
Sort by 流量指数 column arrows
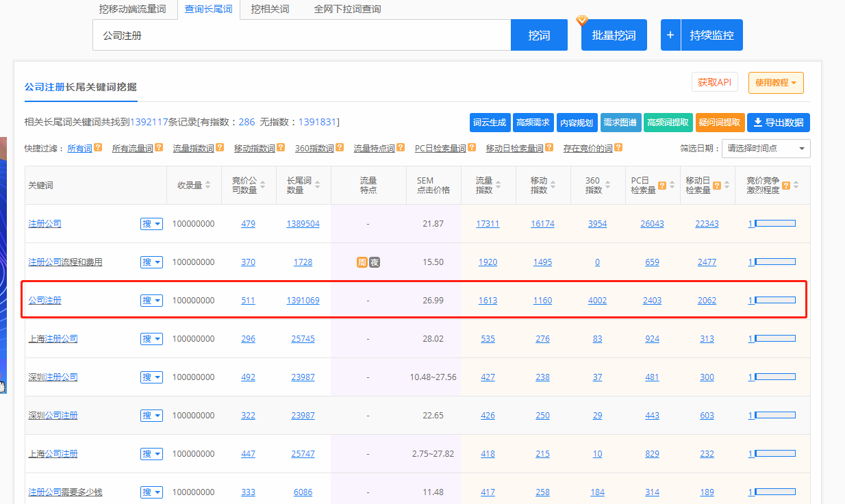[x=499, y=185]
